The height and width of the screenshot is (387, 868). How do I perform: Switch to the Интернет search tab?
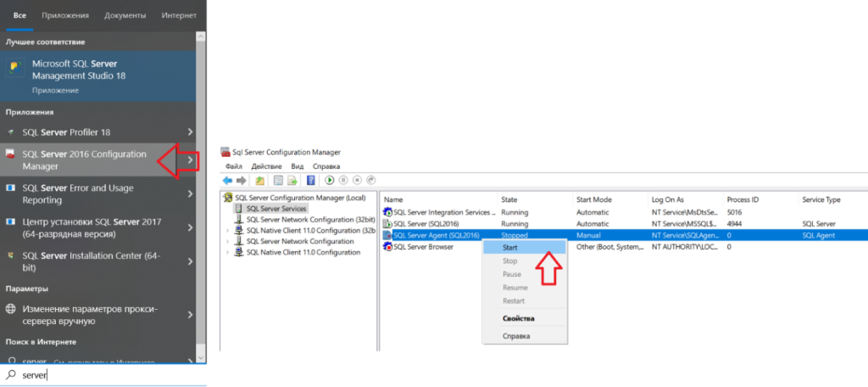click(179, 15)
